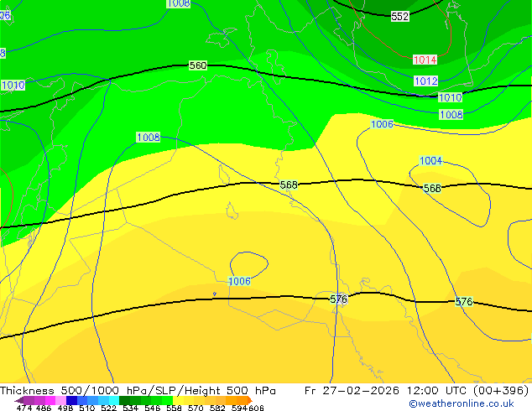Click the 510 legend value
The height and width of the screenshot is (411, 532).
point(87,408)
